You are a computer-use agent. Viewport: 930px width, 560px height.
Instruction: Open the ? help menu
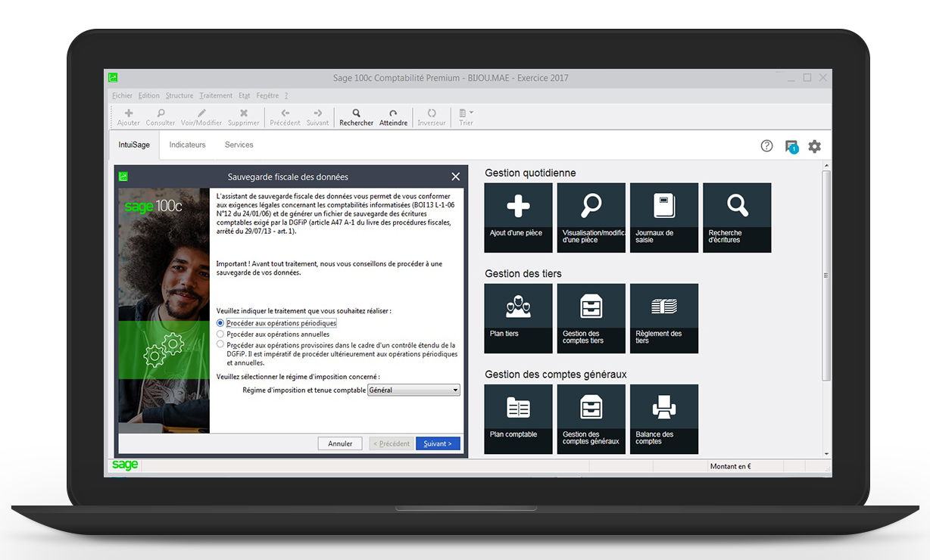[x=286, y=96]
